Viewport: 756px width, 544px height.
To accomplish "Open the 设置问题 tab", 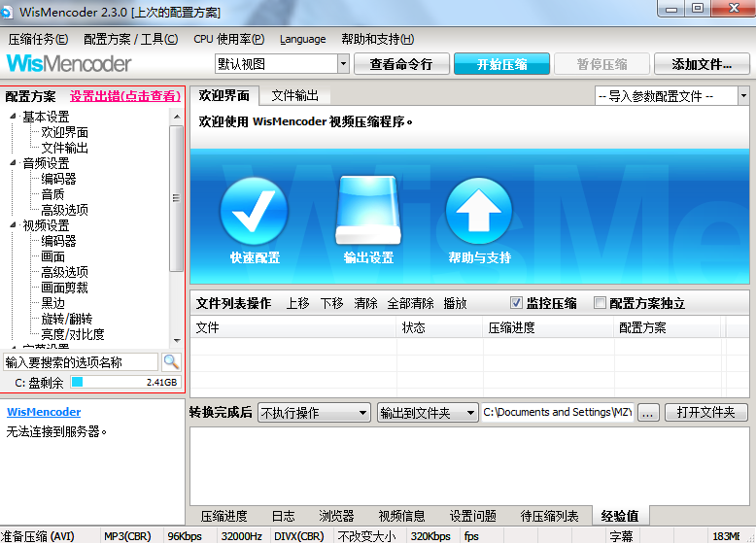I will point(472,516).
